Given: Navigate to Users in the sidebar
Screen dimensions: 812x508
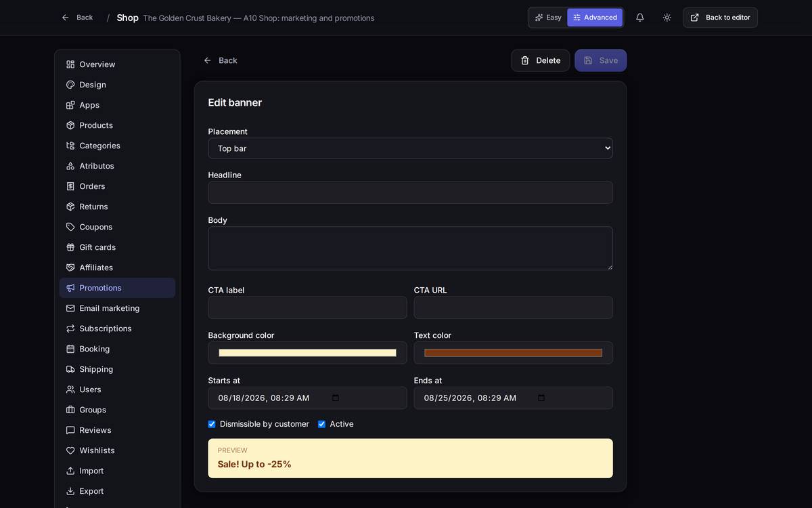Looking at the screenshot, I should (x=117, y=389).
